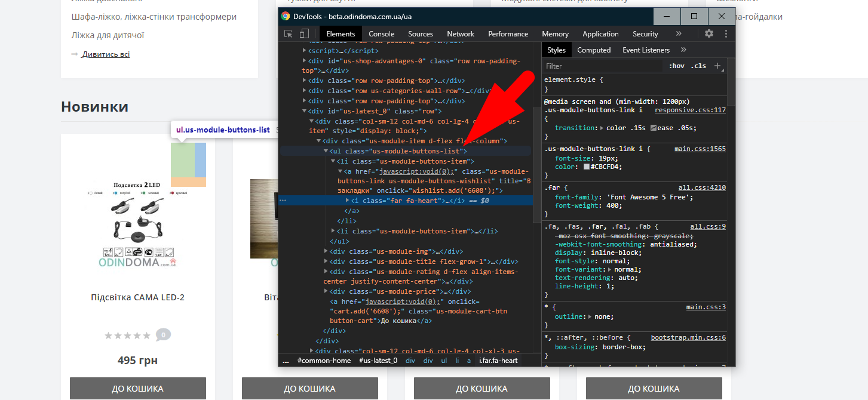Open color picker for #CBCFD4 swatch

587,167
